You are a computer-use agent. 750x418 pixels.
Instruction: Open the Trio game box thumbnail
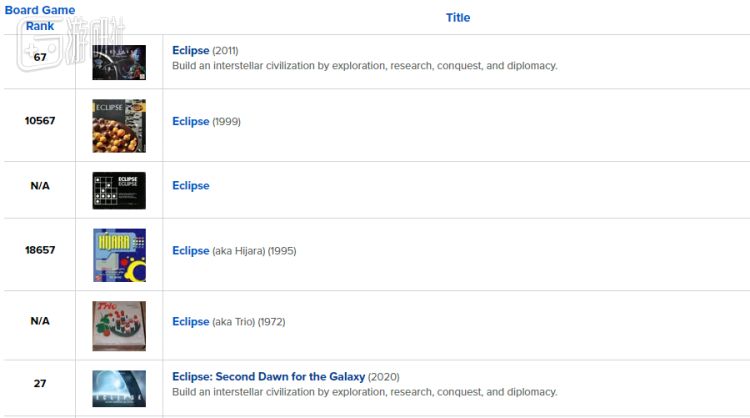(x=119, y=325)
